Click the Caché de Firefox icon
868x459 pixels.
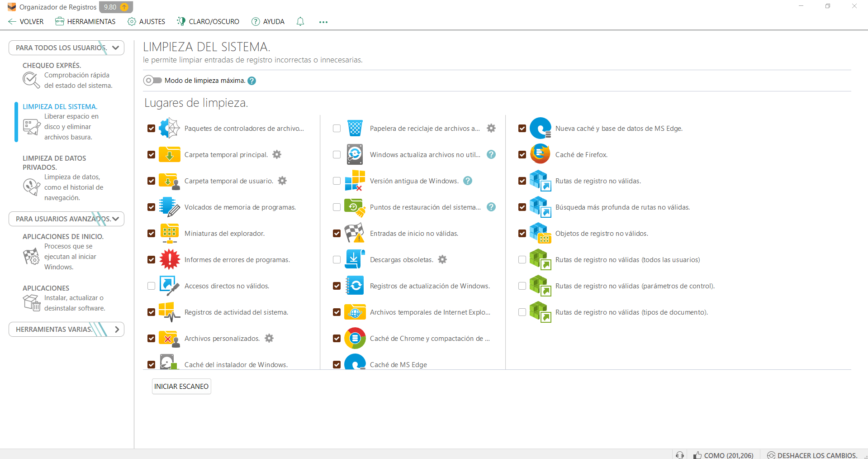[541, 154]
